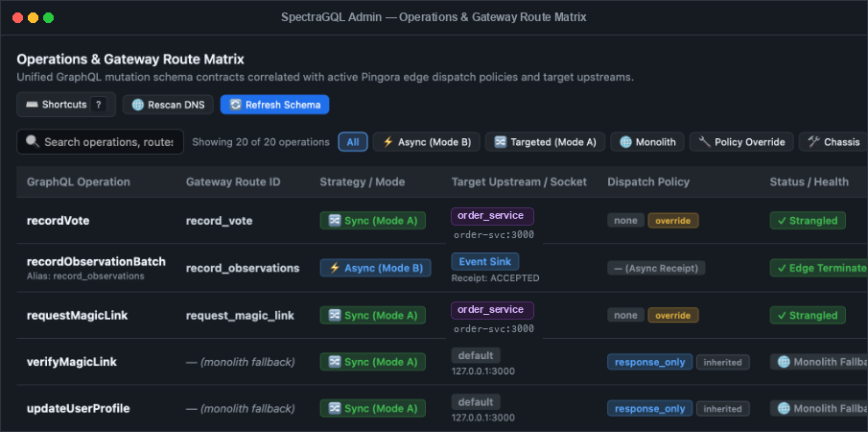Screen dimensions: 868x432
Task: Click the Refresh Schema button
Action: coord(274,105)
